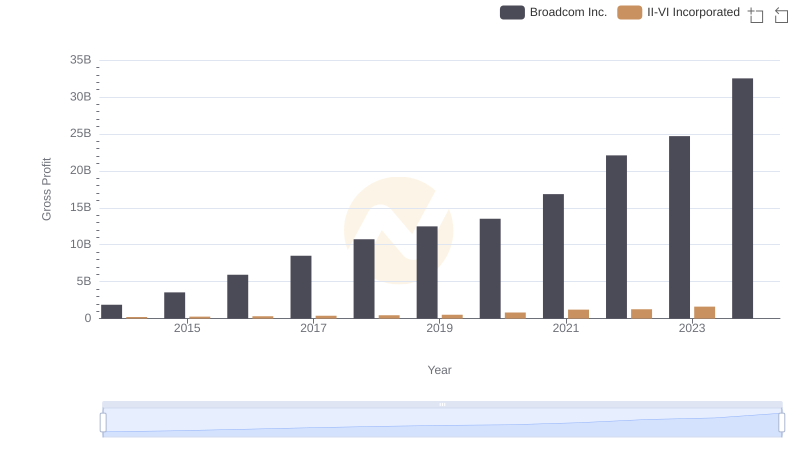Click the tallest Broadcom bar for 2024
Image resolution: width=800 pixels, height=461 pixels.
742,198
